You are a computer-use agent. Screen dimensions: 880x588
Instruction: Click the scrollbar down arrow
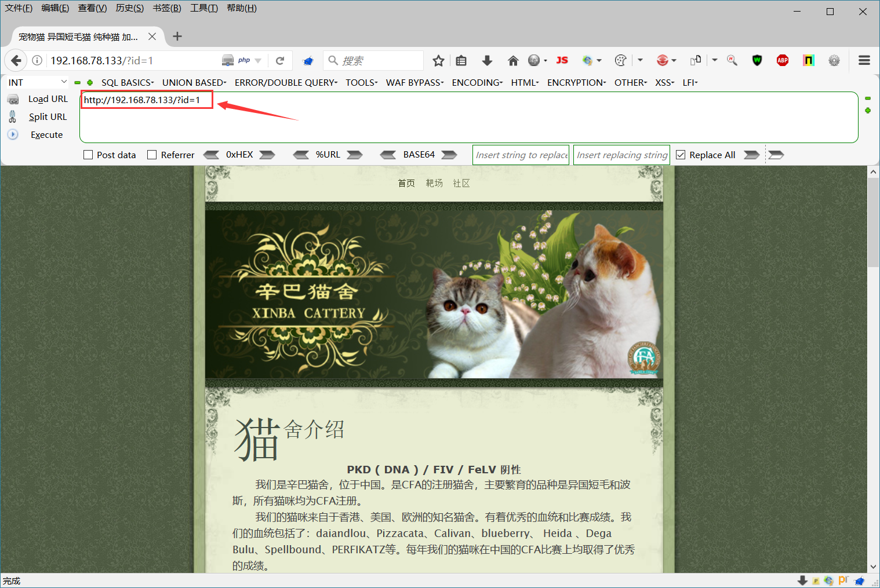(873, 567)
